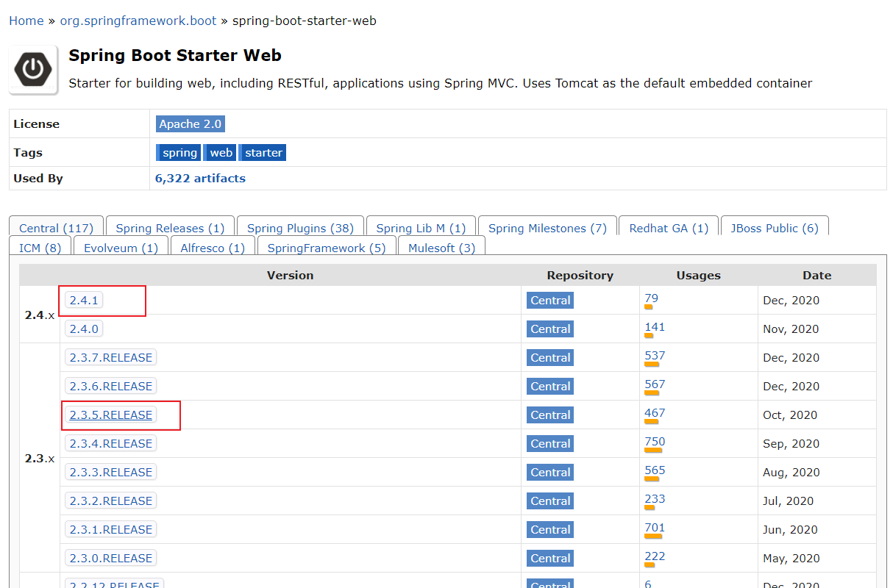This screenshot has width=893, height=588.
Task: Open version 2.3.0.RELEASE link
Action: tap(111, 559)
